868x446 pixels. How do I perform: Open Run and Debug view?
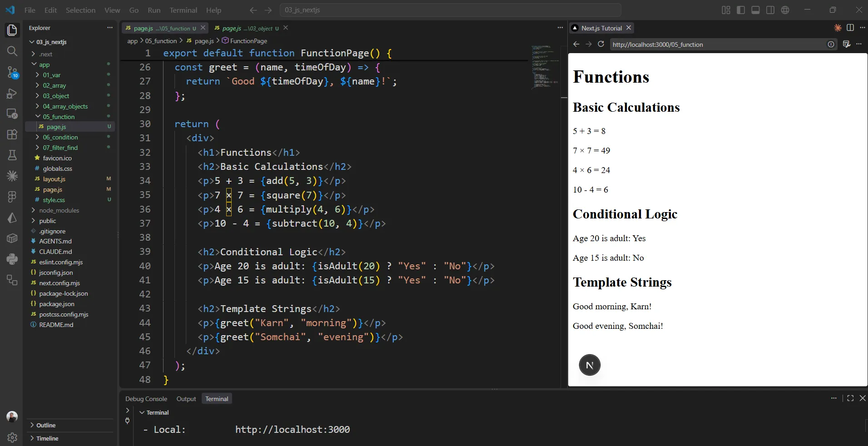(x=12, y=93)
